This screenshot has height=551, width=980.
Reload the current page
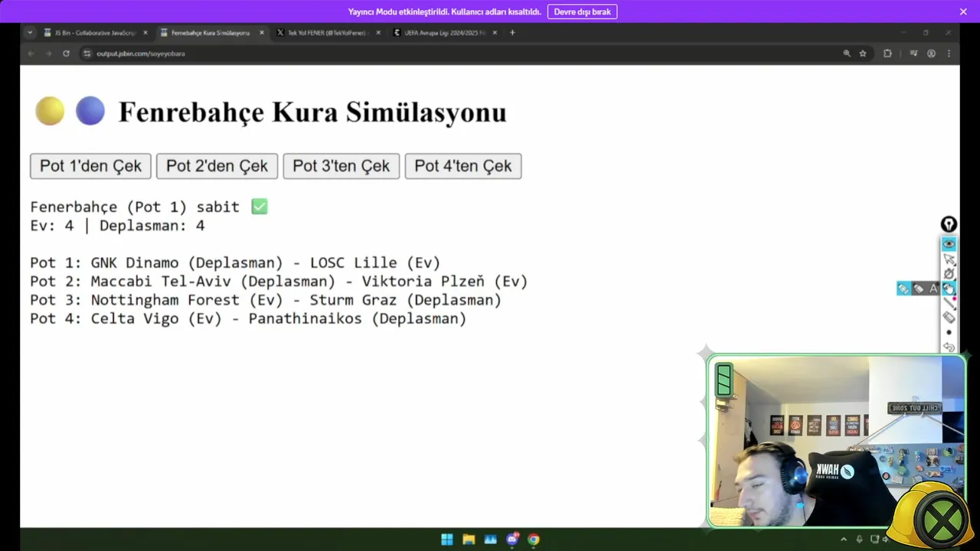pyautogui.click(x=66, y=54)
